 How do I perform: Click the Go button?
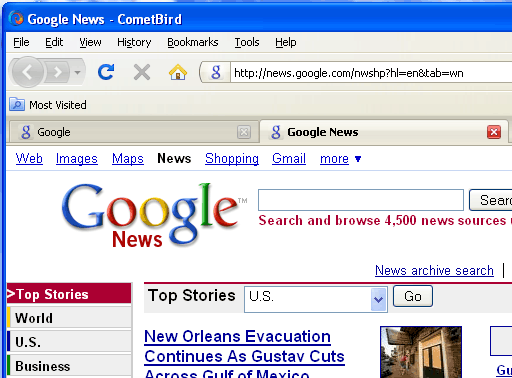[x=413, y=296]
